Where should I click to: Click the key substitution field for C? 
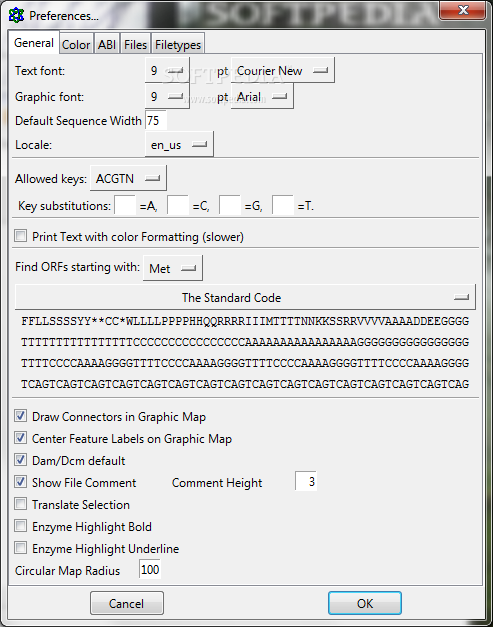[x=178, y=205]
